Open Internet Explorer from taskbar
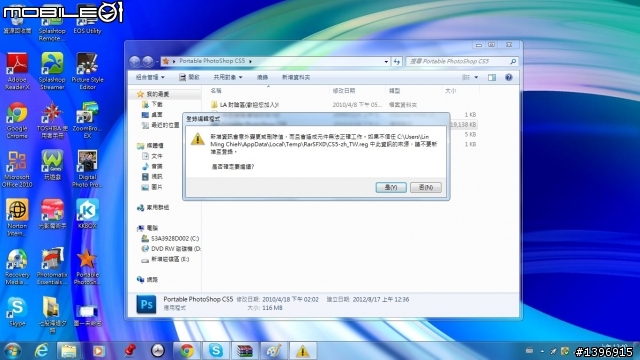 pos(41,351)
